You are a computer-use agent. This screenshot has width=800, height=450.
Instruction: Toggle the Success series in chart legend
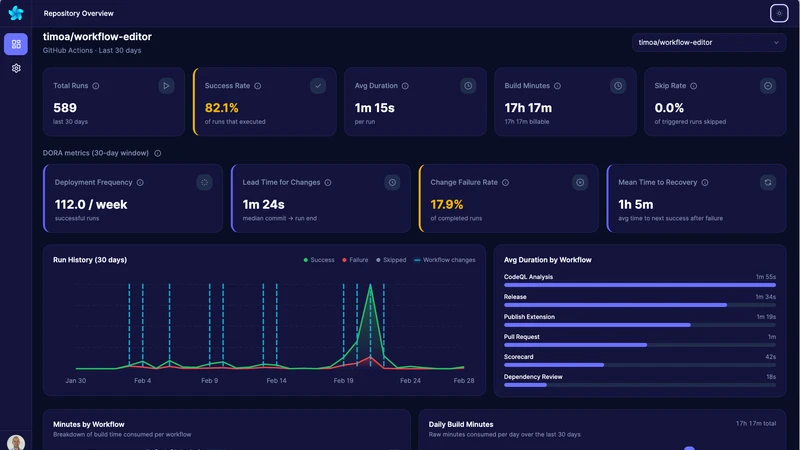[x=319, y=260]
